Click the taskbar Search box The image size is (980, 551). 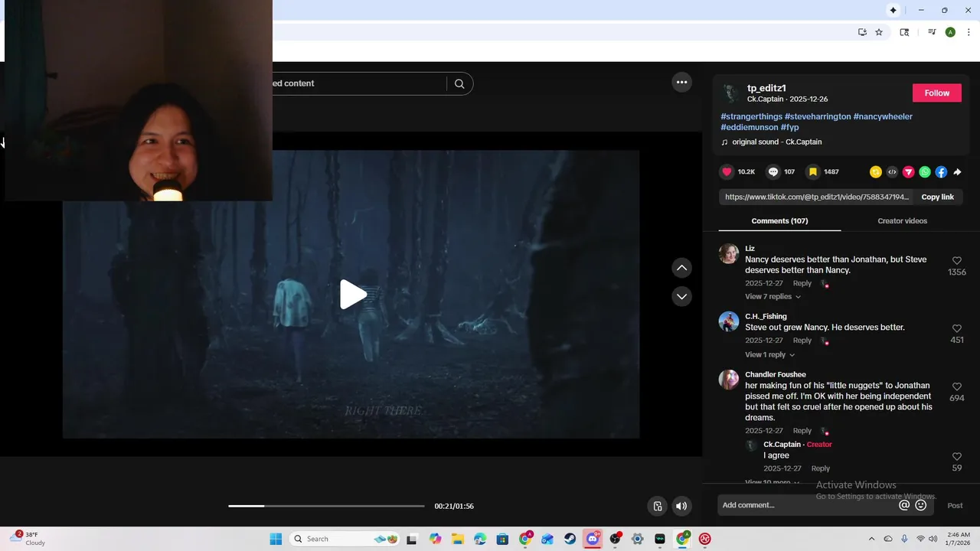tap(345, 539)
